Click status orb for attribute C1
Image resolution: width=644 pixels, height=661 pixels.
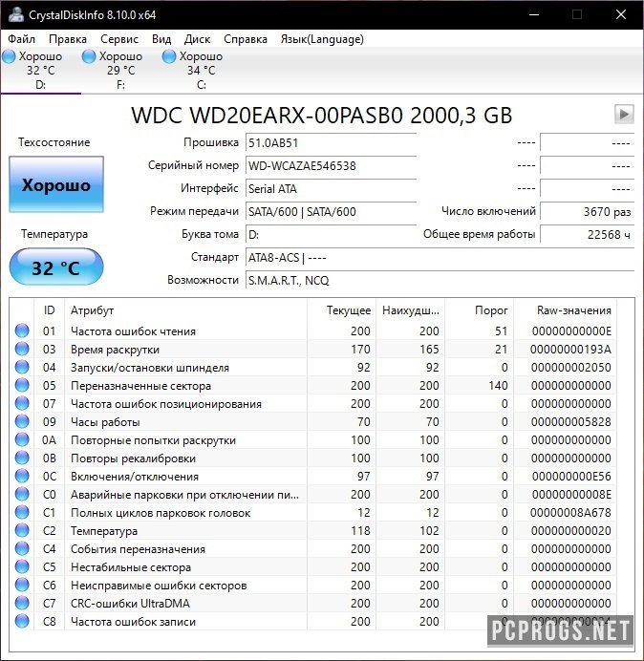pyautogui.click(x=22, y=512)
